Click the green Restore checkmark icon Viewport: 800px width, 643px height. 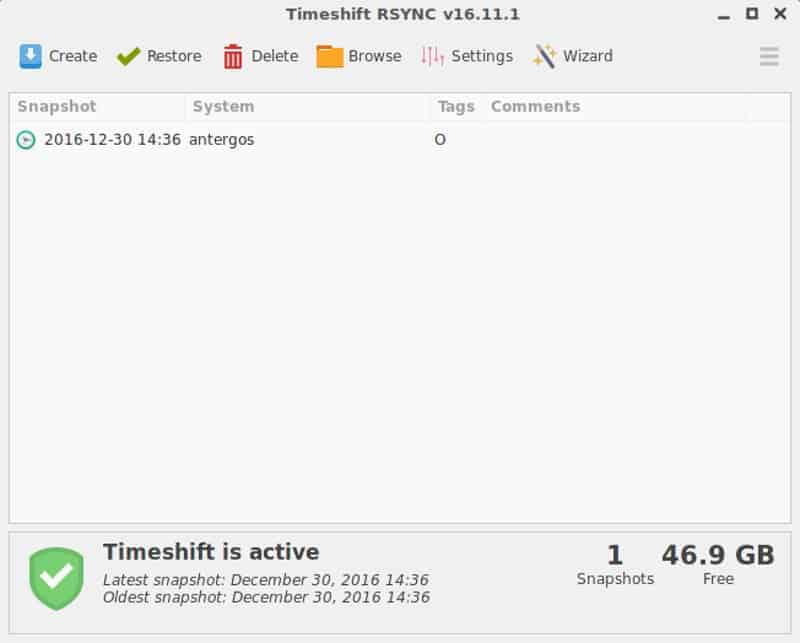tap(128, 56)
